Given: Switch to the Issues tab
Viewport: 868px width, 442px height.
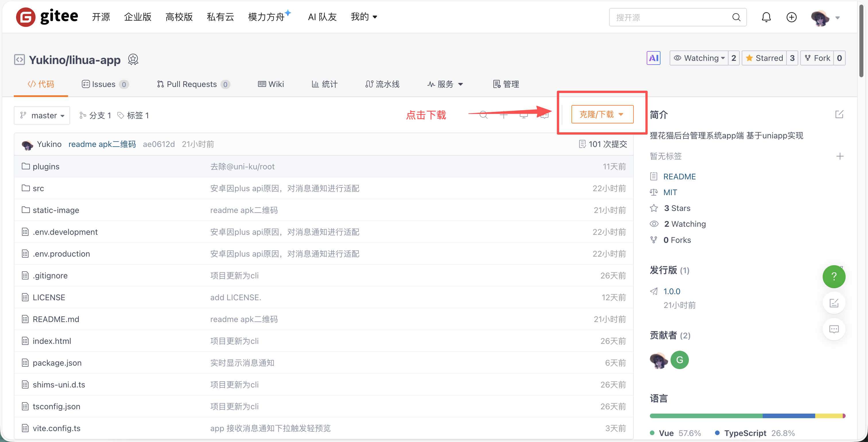Looking at the screenshot, I should pos(104,84).
